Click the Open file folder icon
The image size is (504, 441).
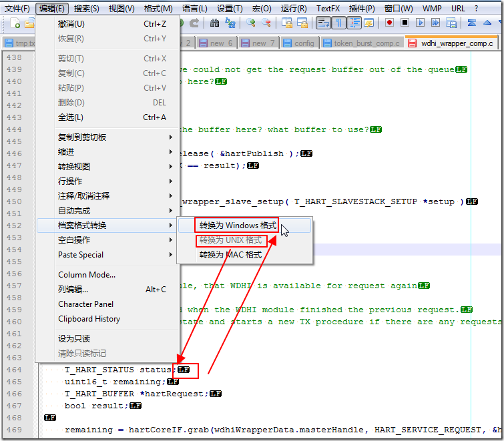[30, 23]
